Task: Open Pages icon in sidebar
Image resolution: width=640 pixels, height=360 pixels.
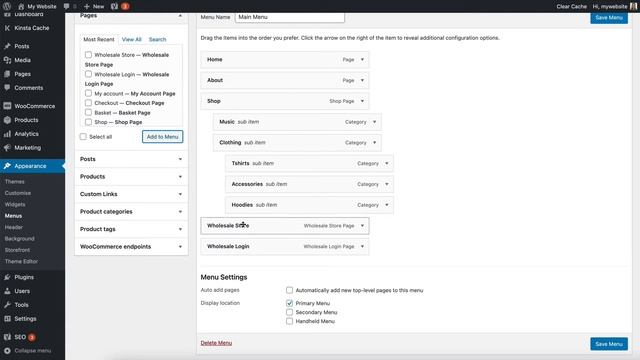Action: point(7,74)
